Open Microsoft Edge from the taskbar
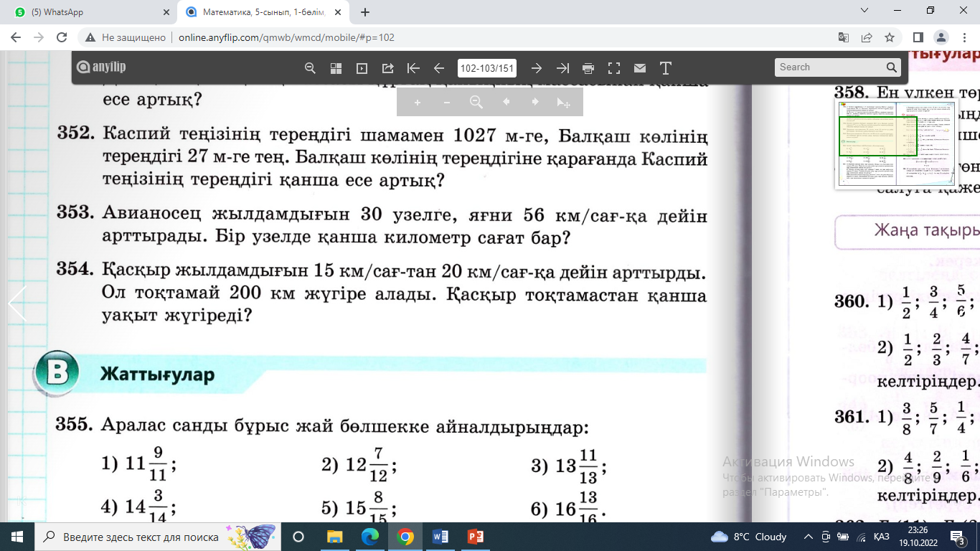Viewport: 980px width, 551px height. (x=369, y=537)
